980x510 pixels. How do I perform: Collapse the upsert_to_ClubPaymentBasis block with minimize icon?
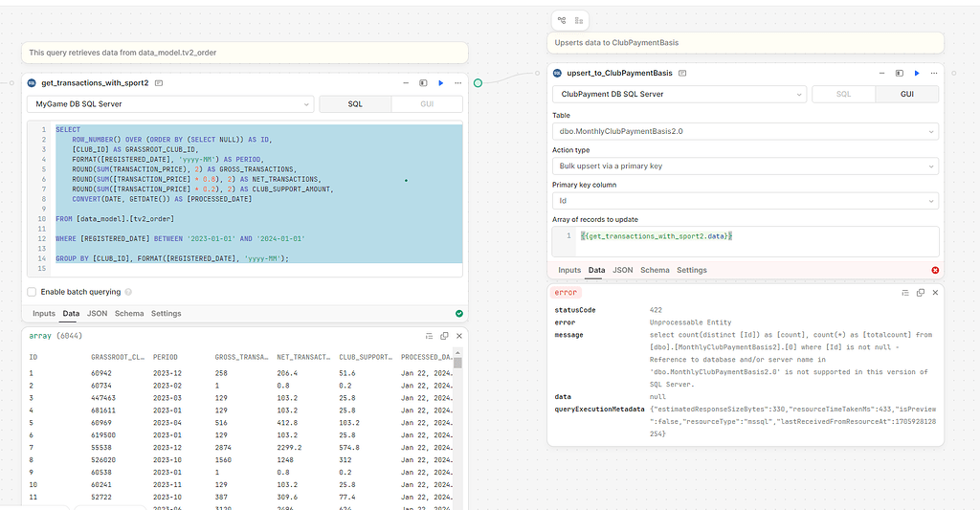[882, 73]
